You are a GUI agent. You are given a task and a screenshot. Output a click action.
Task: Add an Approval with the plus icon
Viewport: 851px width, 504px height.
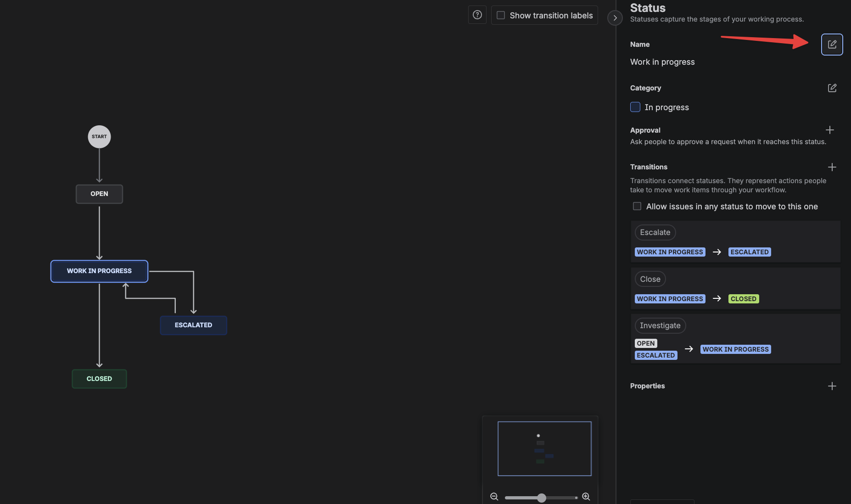point(829,130)
